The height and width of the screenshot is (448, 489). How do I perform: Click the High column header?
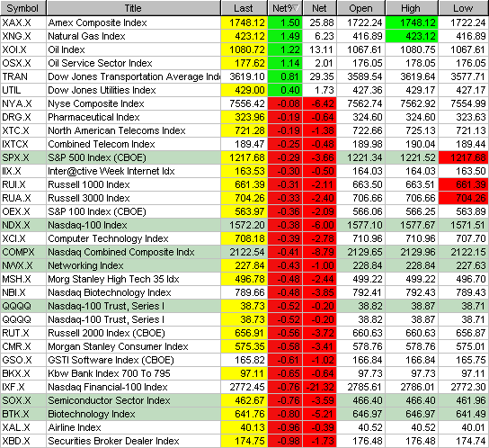pyautogui.click(x=412, y=8)
